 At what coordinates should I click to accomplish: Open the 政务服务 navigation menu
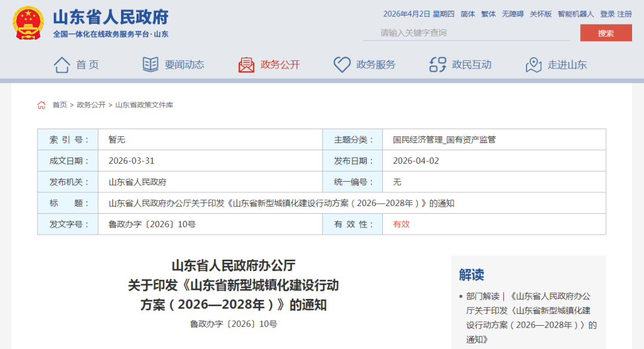[376, 64]
